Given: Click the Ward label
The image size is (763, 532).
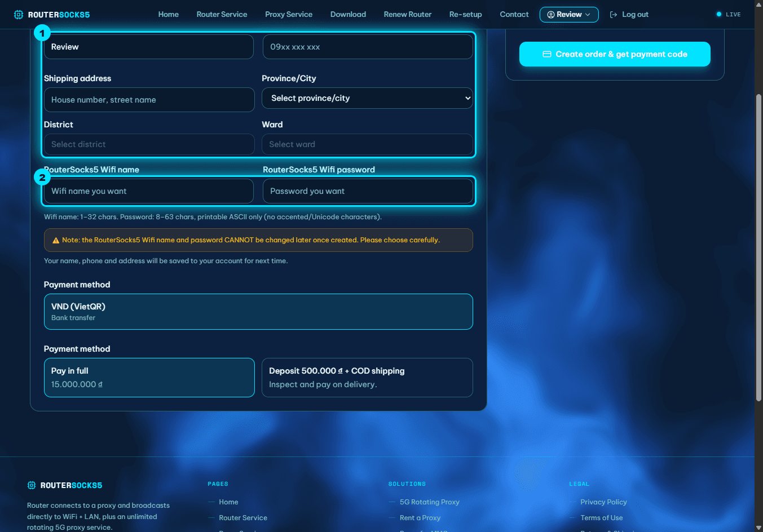Looking at the screenshot, I should (272, 125).
